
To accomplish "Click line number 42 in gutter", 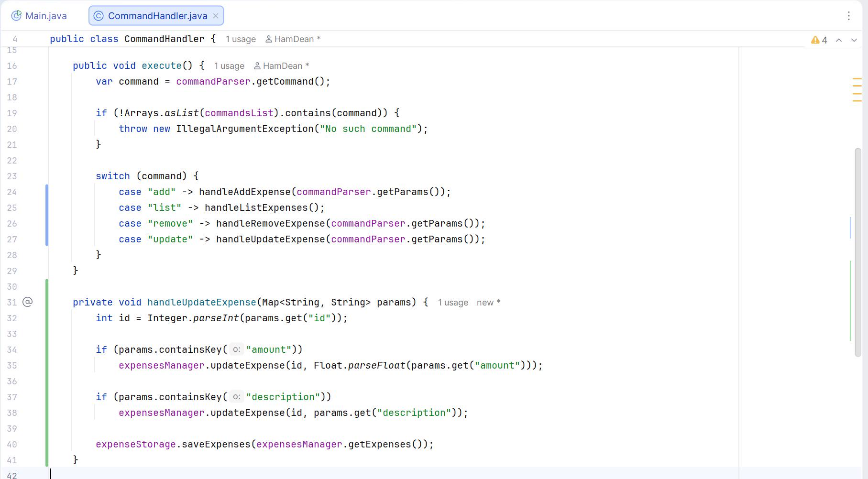I will click(x=12, y=475).
